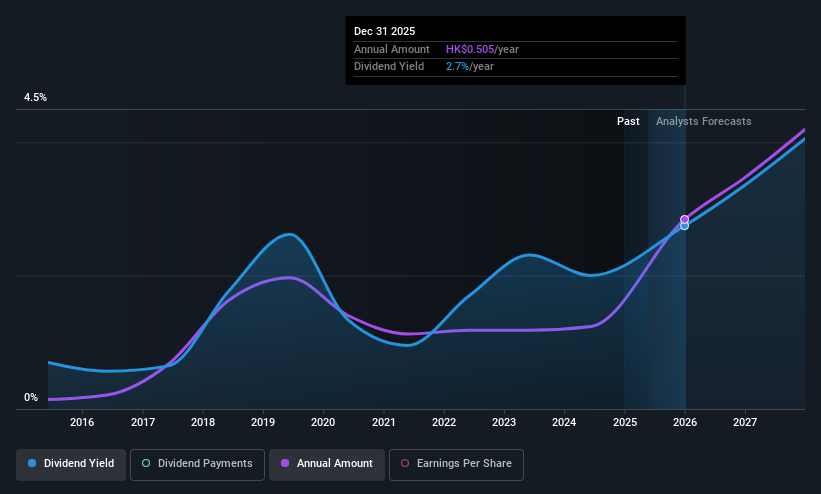
Task: Click the Dividend Yield tooltip row label
Action: click(389, 67)
